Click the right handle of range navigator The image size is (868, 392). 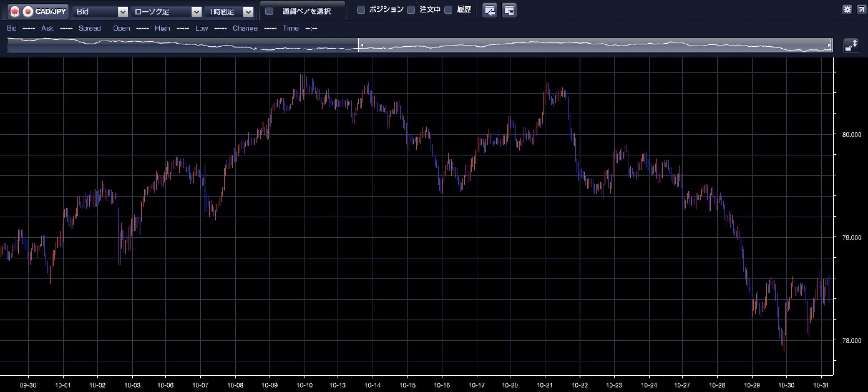click(x=830, y=45)
